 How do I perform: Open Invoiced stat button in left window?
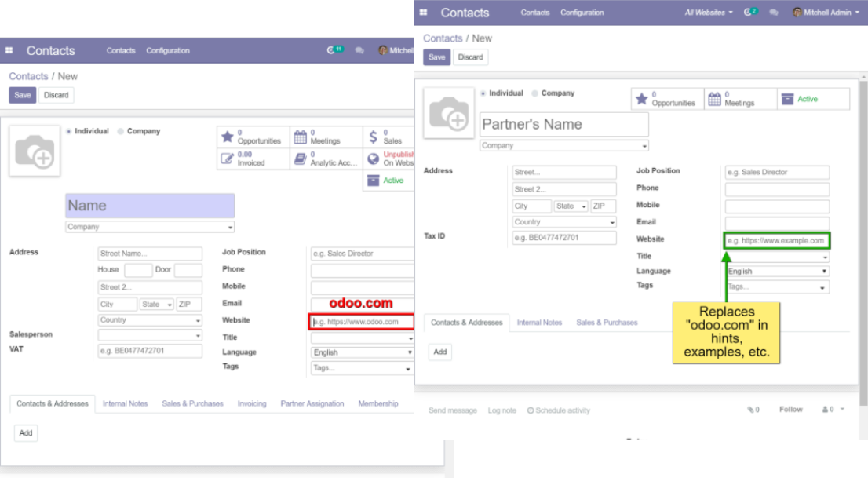click(x=253, y=159)
